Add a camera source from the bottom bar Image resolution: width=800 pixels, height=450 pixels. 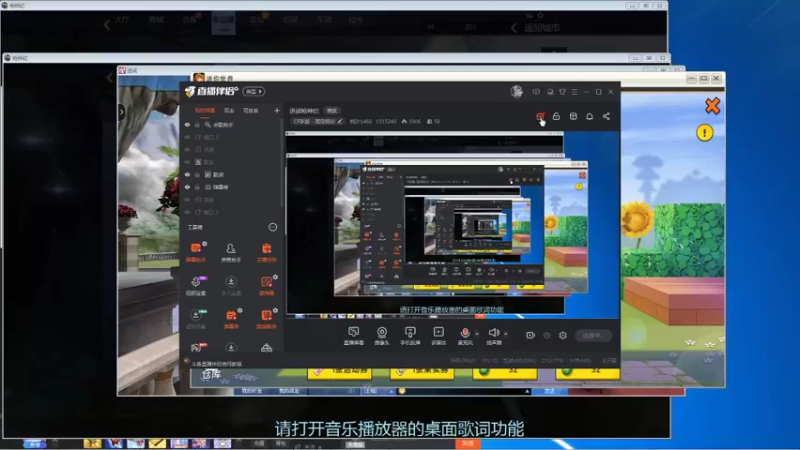[382, 336]
